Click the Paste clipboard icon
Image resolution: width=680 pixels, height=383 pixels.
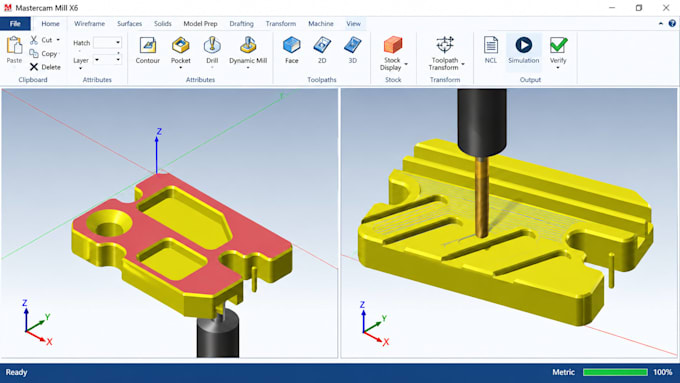pyautogui.click(x=14, y=45)
